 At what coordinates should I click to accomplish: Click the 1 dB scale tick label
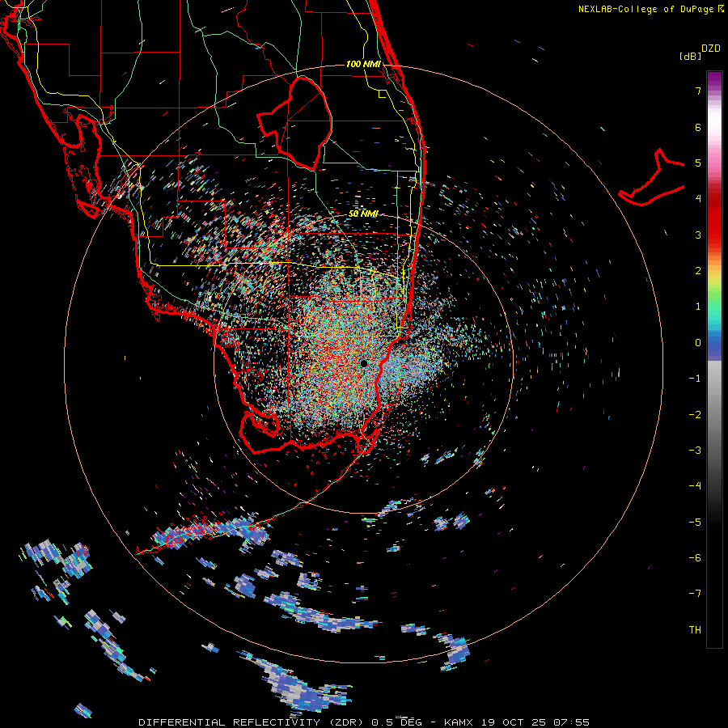tap(697, 307)
